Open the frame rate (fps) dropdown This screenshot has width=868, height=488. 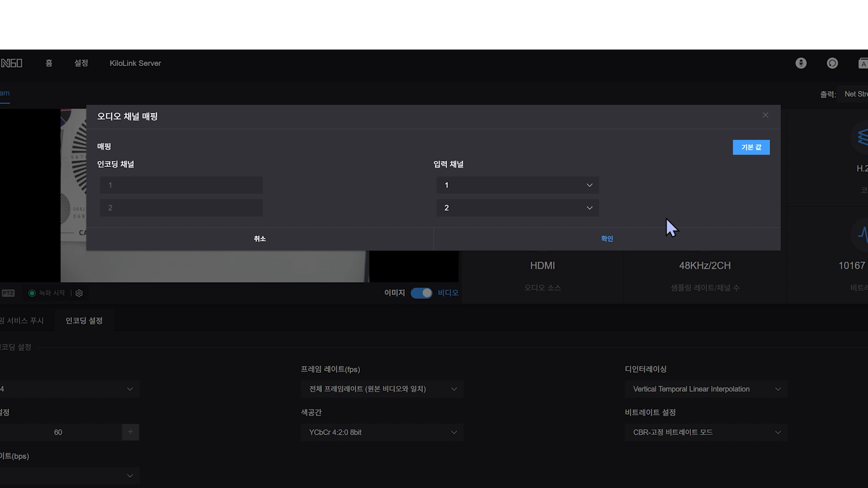(382, 389)
